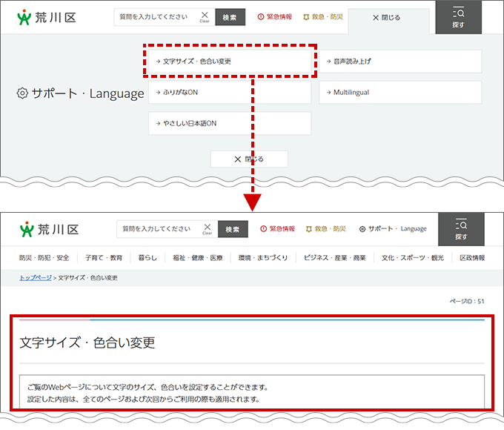Click the ページID：51 text
Screen dimensions: 504x430
point(467,301)
